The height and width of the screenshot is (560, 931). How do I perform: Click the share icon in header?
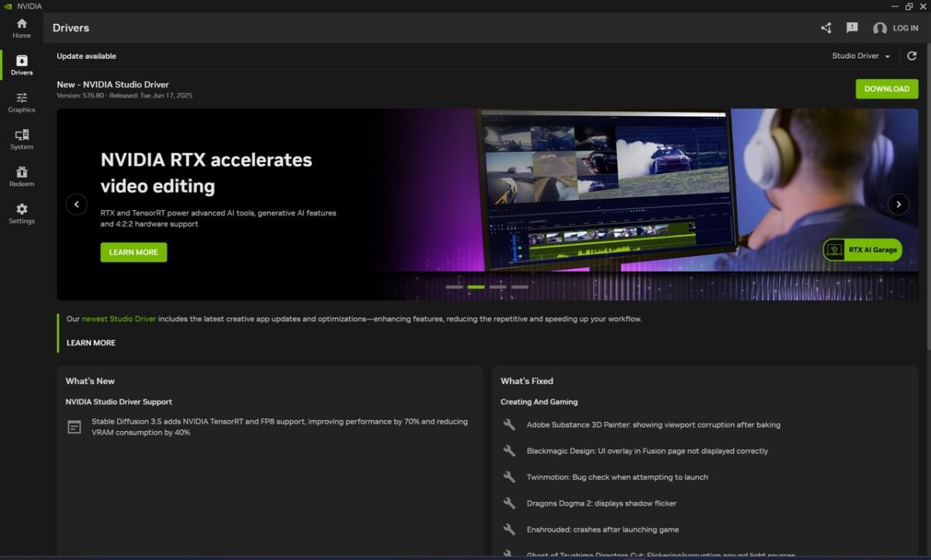click(x=825, y=28)
